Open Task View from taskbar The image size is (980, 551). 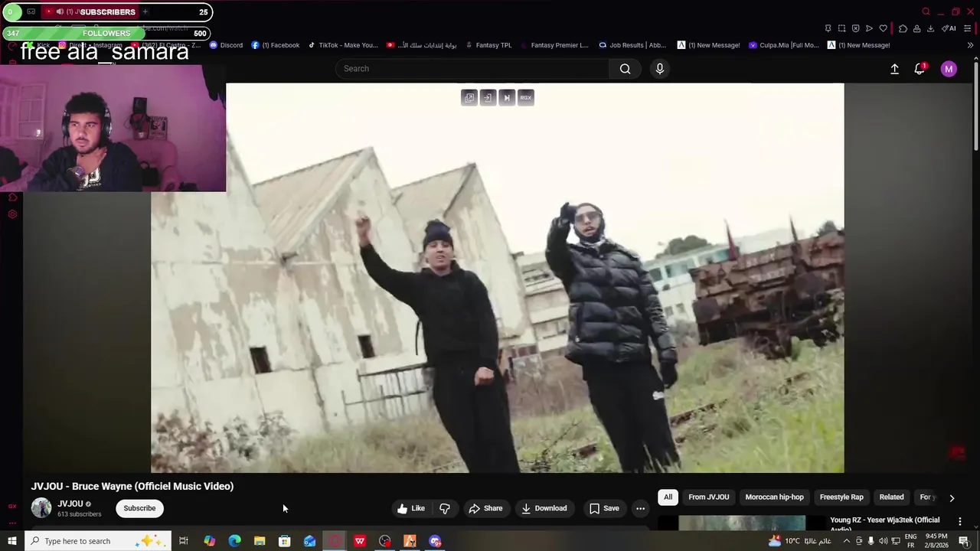coord(184,541)
